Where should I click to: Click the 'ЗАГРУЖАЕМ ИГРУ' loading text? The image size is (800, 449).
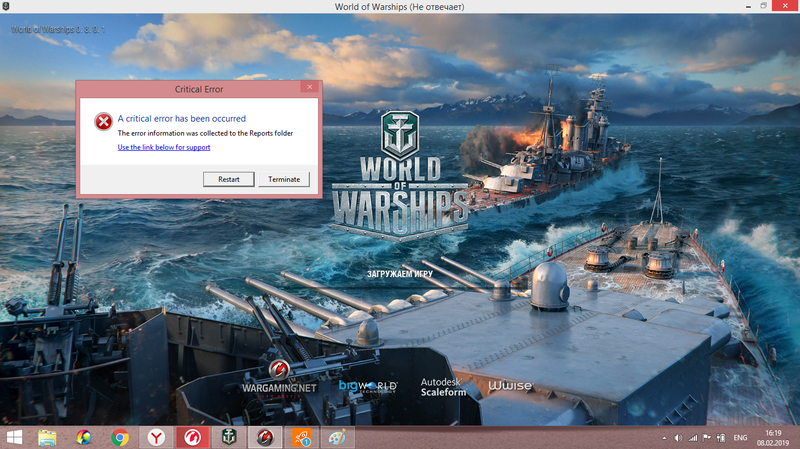coord(400,274)
